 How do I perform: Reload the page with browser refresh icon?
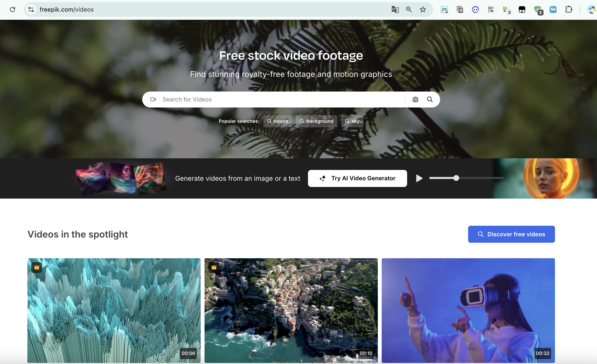(x=13, y=9)
